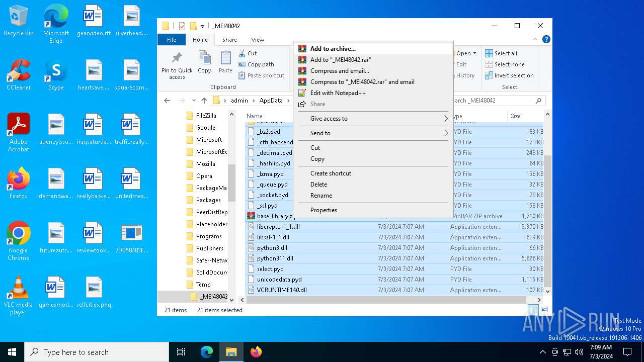This screenshot has width=644, height=362.
Task: Switch to details view icon
Action: pyautogui.click(x=533, y=310)
